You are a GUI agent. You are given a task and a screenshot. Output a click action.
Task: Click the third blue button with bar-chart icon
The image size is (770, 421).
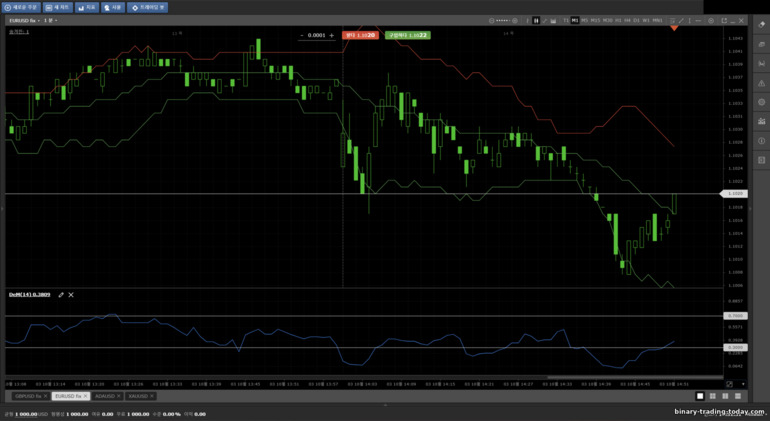(87, 8)
